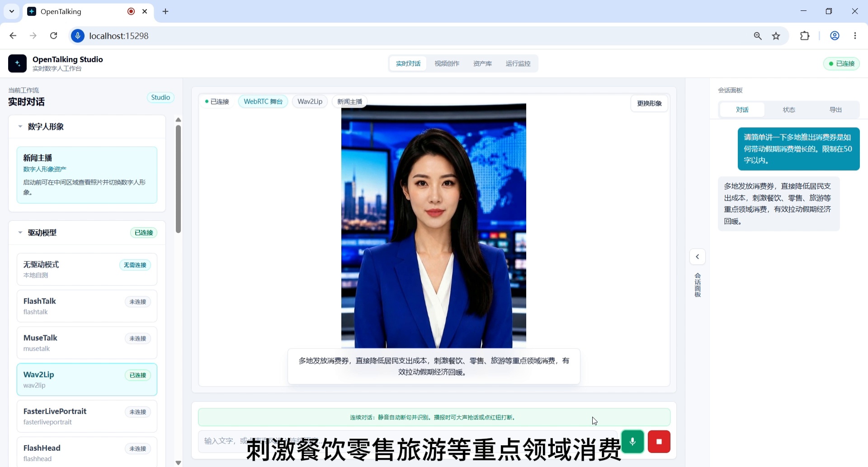
Task: Open the 资产库 tab
Action: 482,63
